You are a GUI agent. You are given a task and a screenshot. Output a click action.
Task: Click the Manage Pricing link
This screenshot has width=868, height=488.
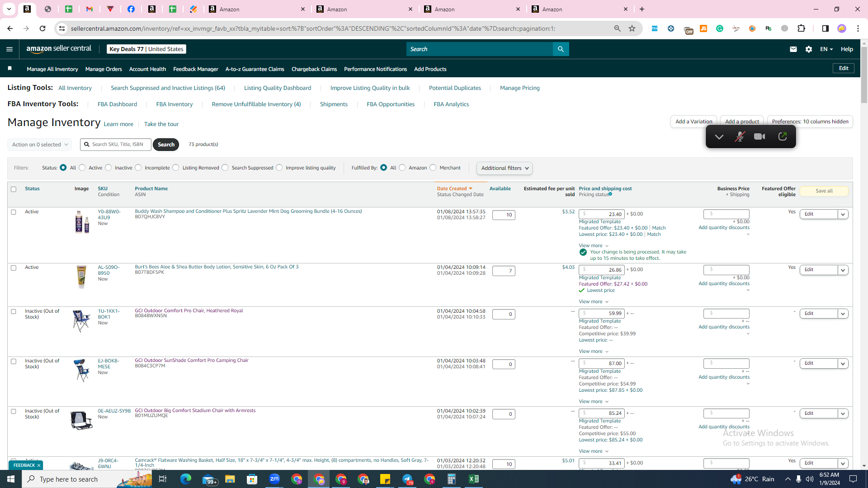tap(520, 88)
